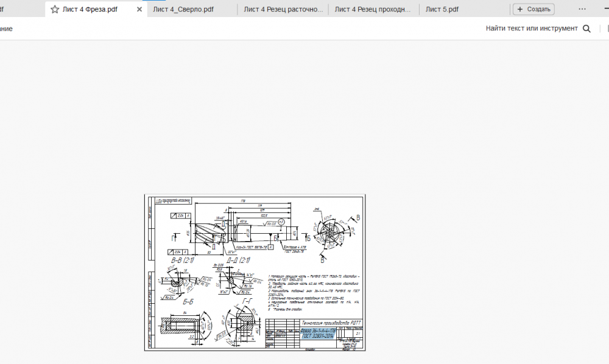609x364 pixels.
Task: Click the Создать button
Action: pyautogui.click(x=533, y=9)
